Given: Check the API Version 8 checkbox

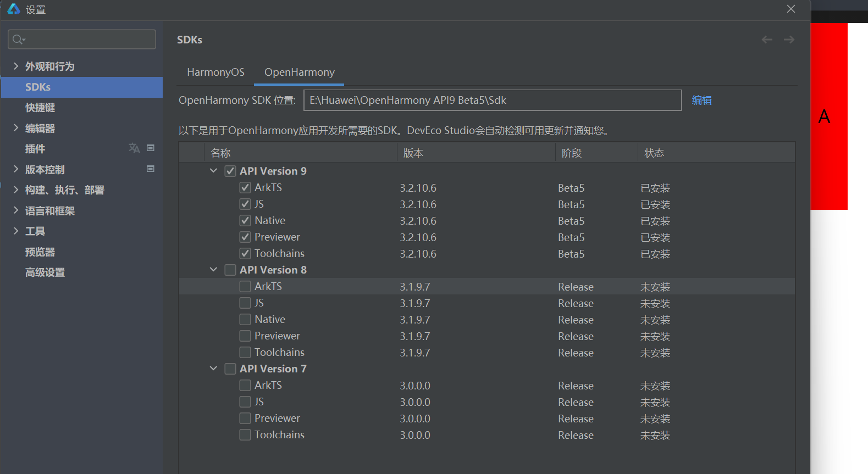Looking at the screenshot, I should coord(230,270).
